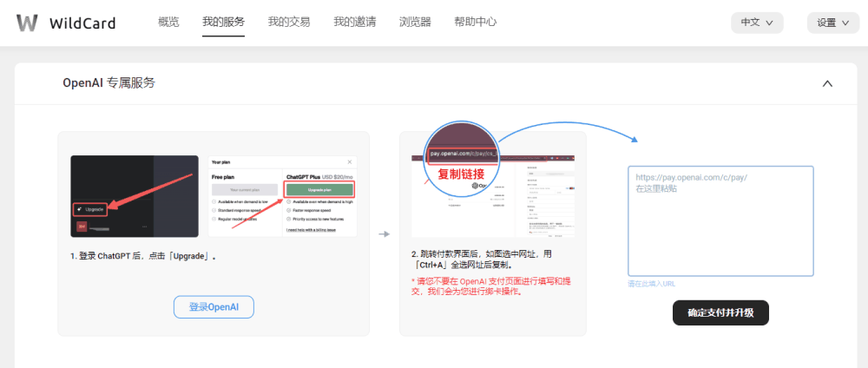Click the 登录OpenAI button
This screenshot has height=368, width=868.
pos(214,307)
